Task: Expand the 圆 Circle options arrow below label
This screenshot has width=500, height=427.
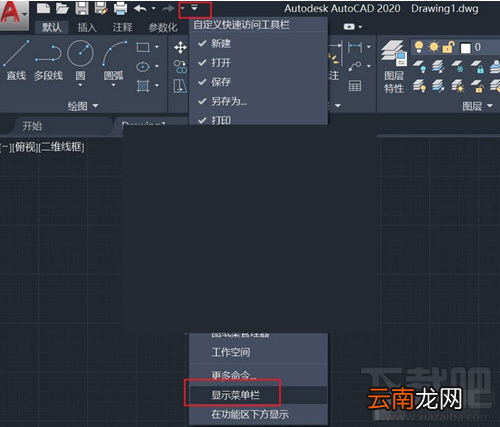Action: (x=80, y=86)
